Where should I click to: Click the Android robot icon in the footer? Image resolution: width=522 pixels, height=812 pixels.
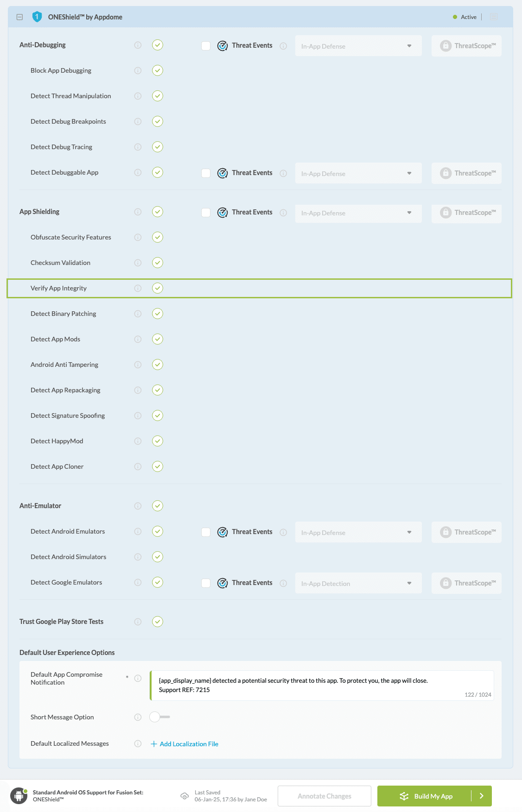18,796
